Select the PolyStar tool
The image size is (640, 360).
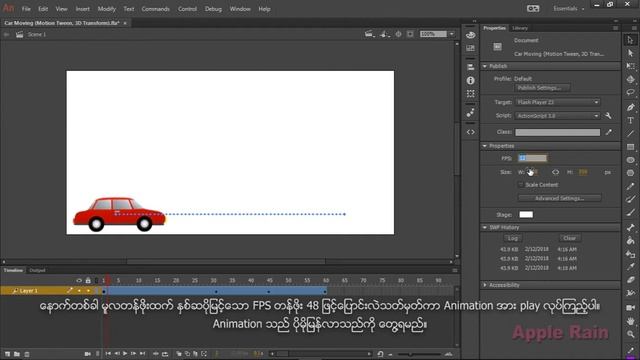pos(630,173)
